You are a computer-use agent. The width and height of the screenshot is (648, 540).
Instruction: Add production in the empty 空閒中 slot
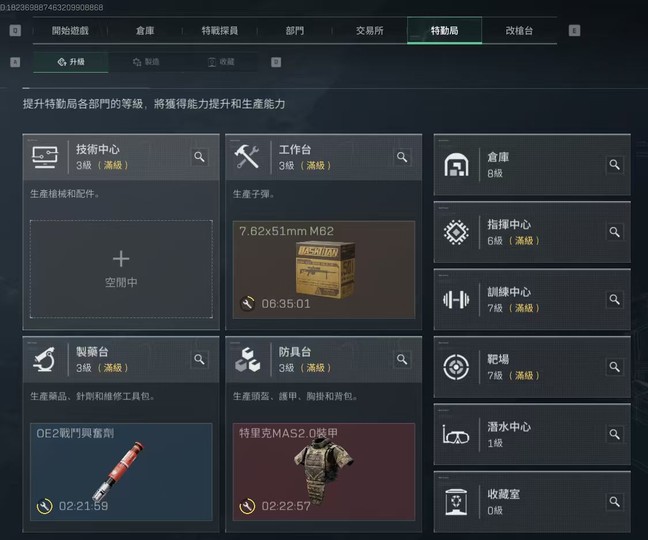click(121, 269)
